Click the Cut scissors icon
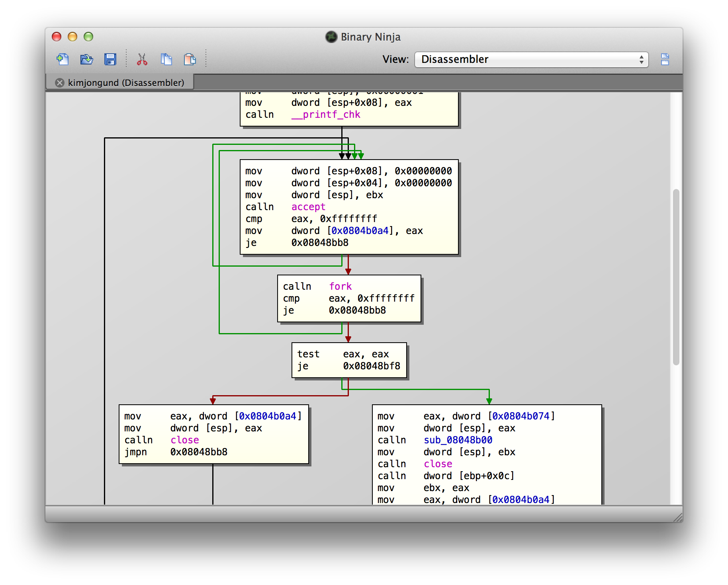 [x=142, y=59]
